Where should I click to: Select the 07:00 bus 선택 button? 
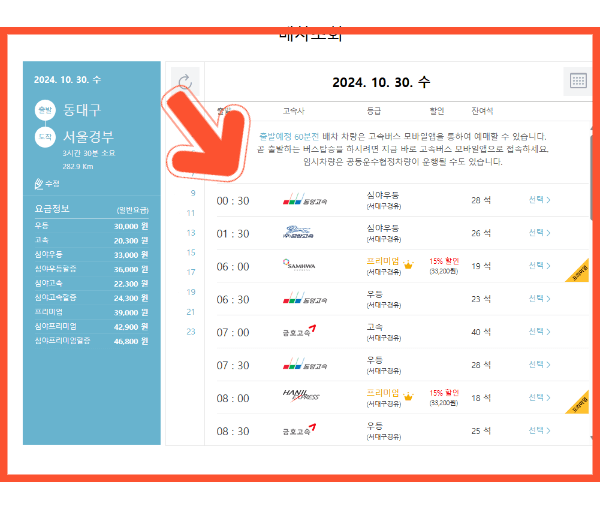pos(540,331)
